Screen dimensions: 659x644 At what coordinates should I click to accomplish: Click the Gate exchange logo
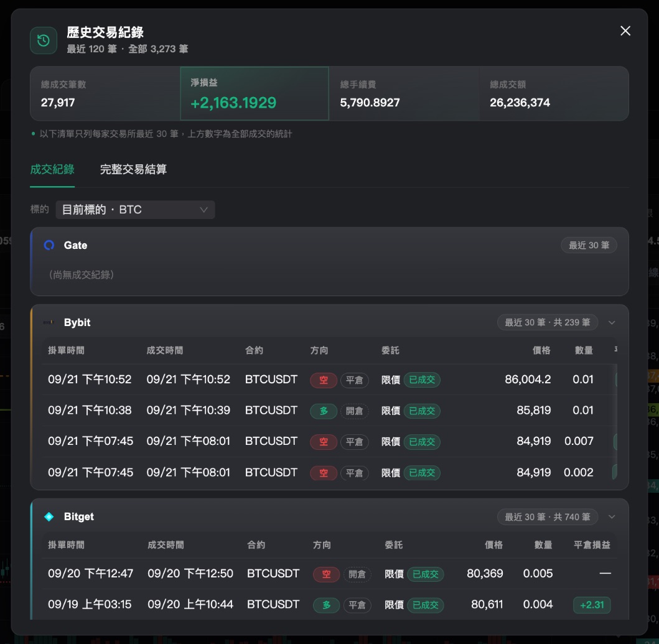[x=49, y=245]
